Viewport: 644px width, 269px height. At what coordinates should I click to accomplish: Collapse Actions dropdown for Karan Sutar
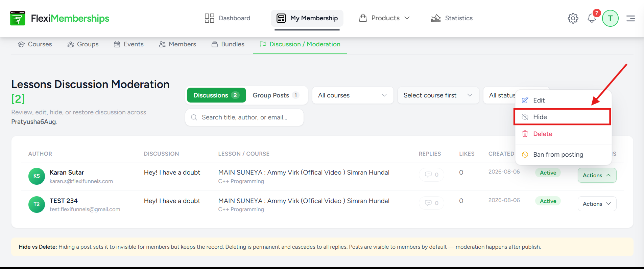pyautogui.click(x=597, y=175)
